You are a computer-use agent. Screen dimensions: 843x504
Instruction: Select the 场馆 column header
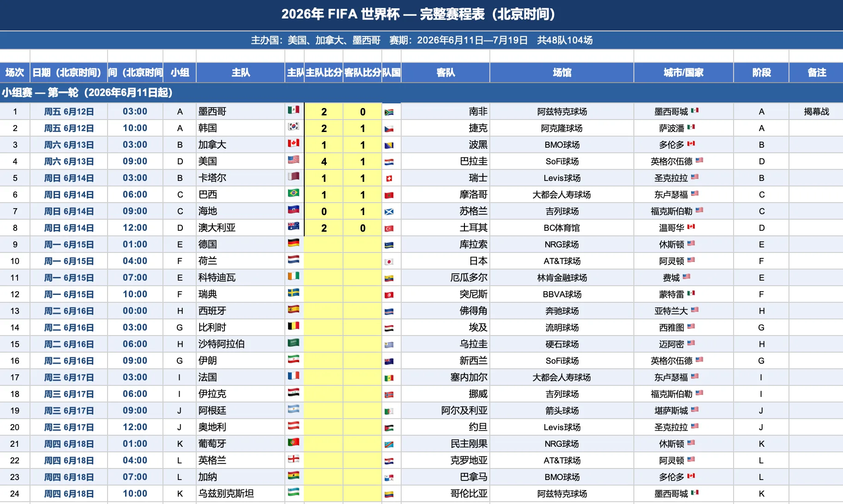[562, 72]
